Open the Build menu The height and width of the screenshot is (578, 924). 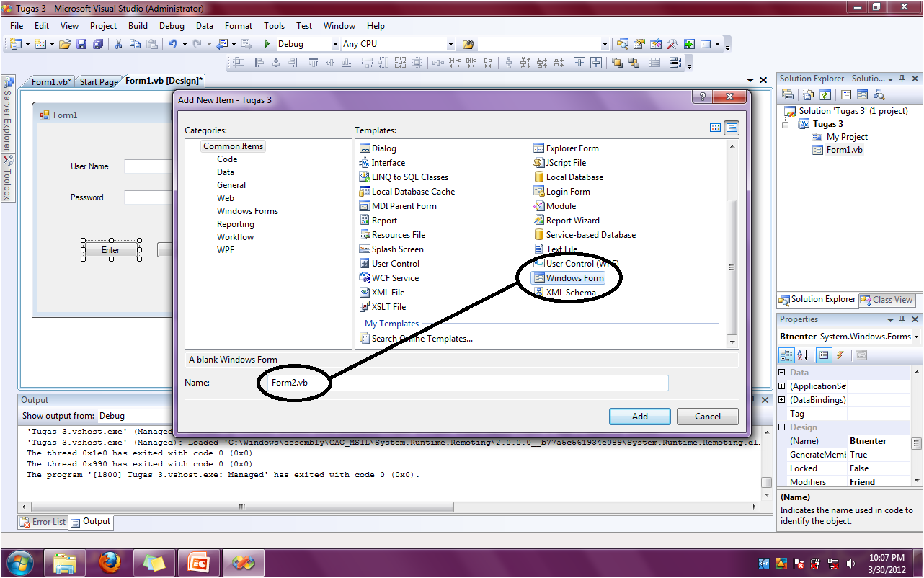pos(138,26)
